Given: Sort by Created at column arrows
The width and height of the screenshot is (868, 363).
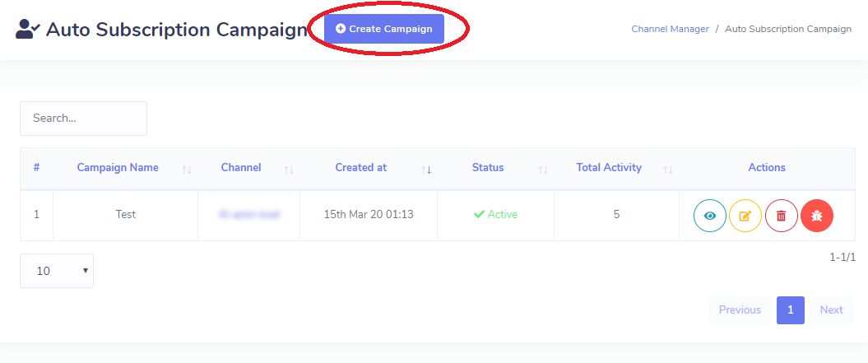Looking at the screenshot, I should click(x=425, y=170).
